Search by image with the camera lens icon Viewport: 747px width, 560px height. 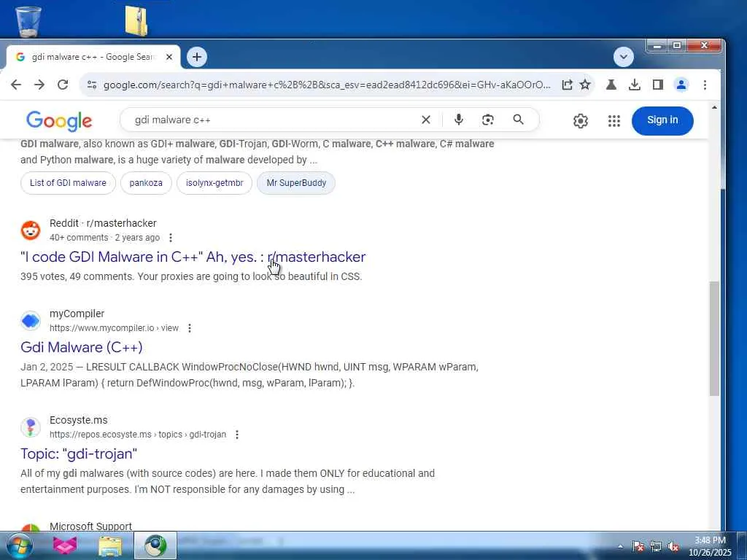tap(488, 120)
